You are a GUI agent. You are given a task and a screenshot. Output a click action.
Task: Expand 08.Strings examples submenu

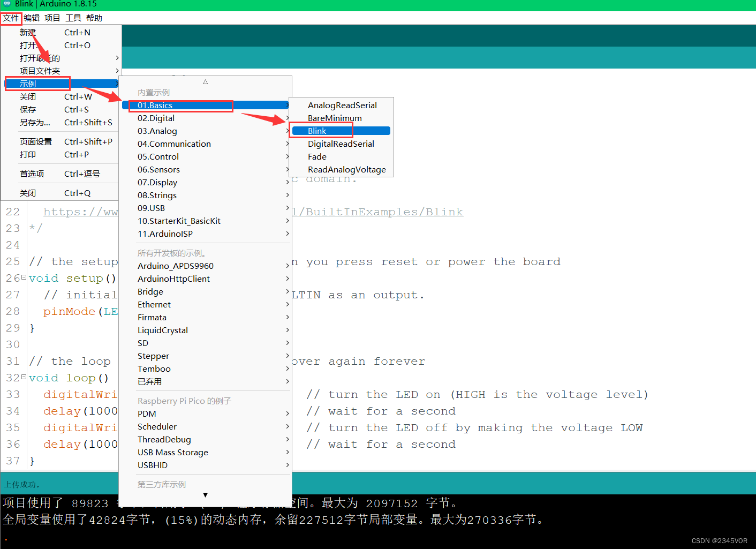click(x=206, y=195)
